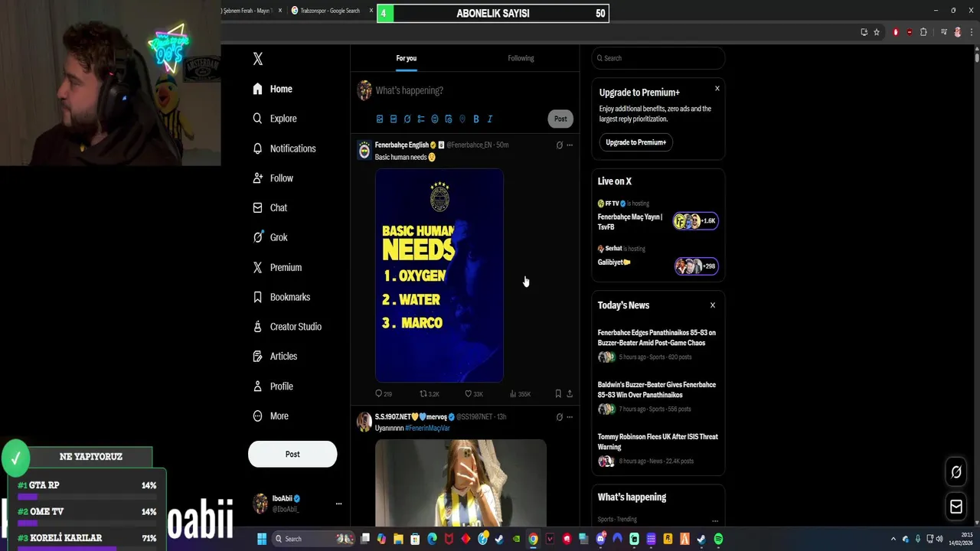Open Chrome media controls icon
Screen dimensions: 980x551
point(944,32)
